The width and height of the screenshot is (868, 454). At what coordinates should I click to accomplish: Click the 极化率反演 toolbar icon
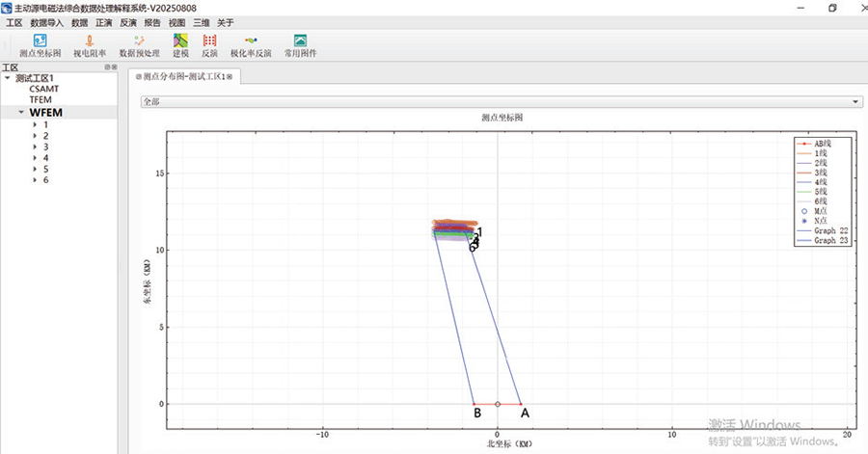[x=251, y=45]
